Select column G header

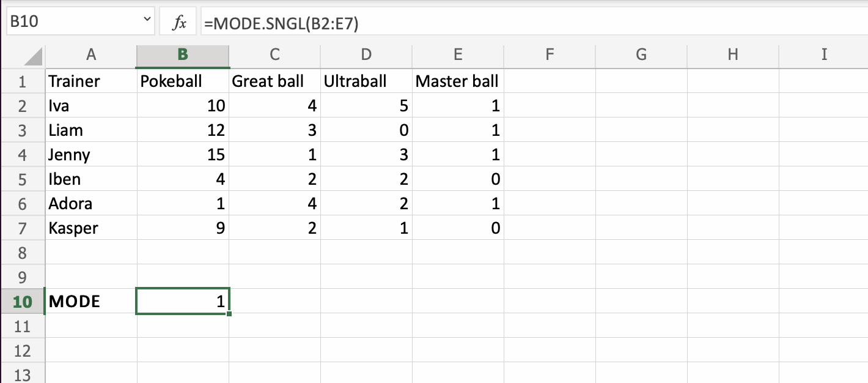click(x=641, y=55)
